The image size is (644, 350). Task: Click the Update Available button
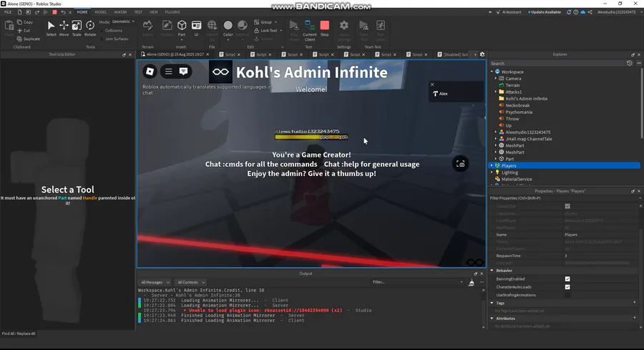point(545,12)
